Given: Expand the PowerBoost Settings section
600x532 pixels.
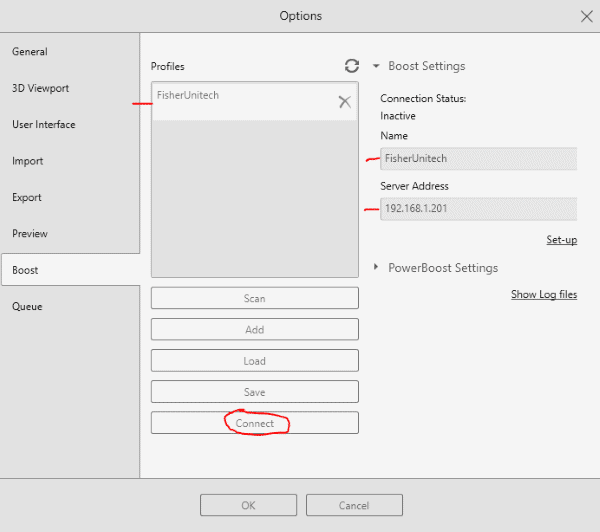Looking at the screenshot, I should tap(376, 267).
